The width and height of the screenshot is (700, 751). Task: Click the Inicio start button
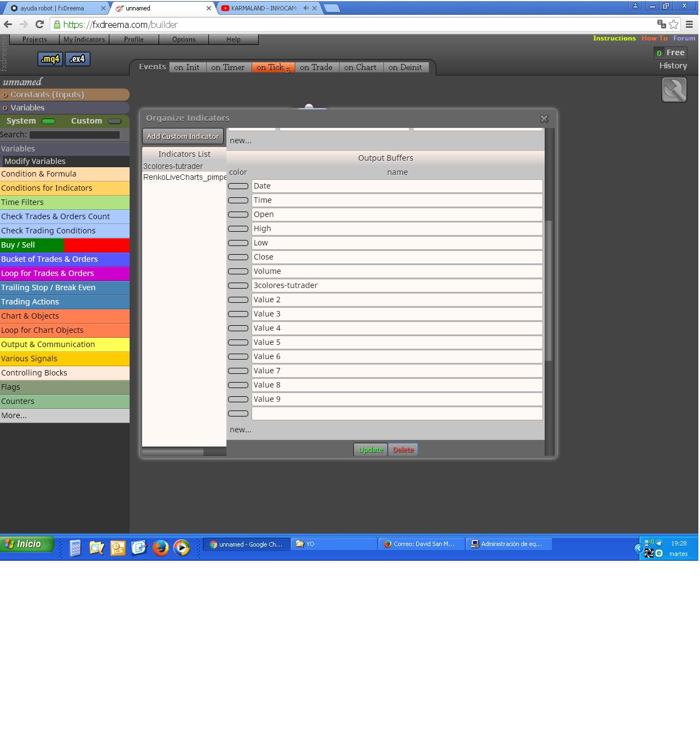click(27, 544)
